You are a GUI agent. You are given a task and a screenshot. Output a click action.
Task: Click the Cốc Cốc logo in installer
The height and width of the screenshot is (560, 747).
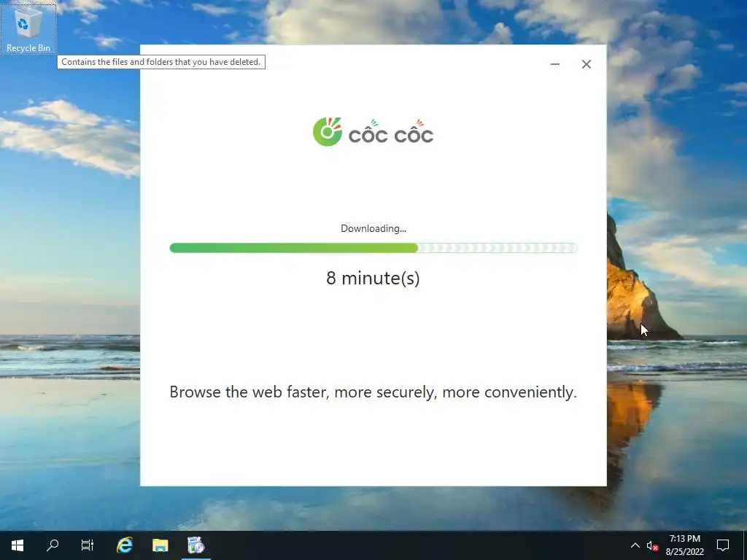373,132
